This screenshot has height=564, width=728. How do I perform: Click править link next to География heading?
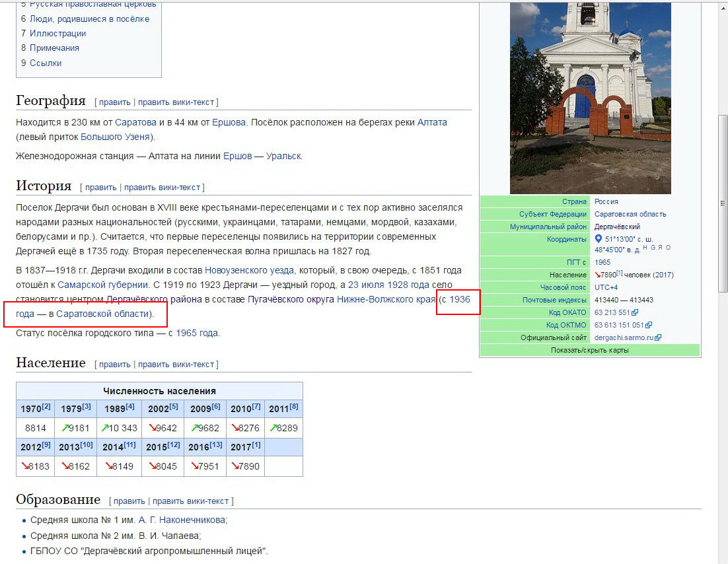[x=114, y=102]
